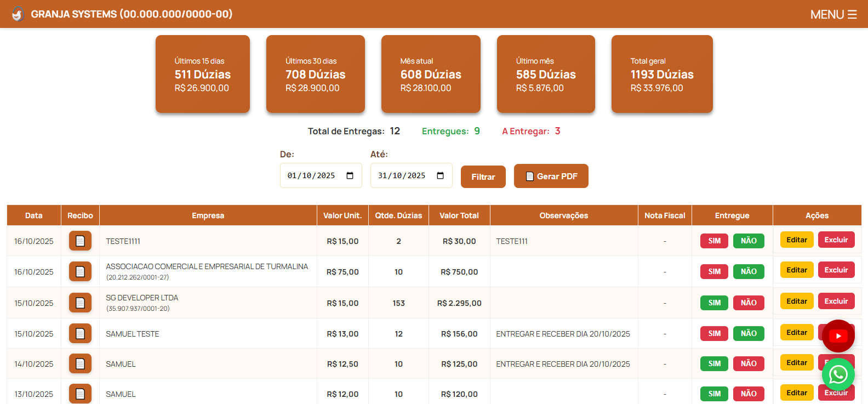This screenshot has width=868, height=404.
Task: Open the receipt icon for 14/10/2025 SAMUEL row
Action: (x=80, y=363)
